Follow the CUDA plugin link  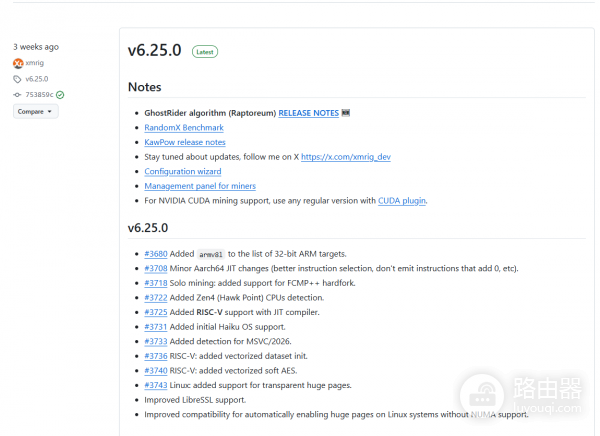tap(402, 200)
